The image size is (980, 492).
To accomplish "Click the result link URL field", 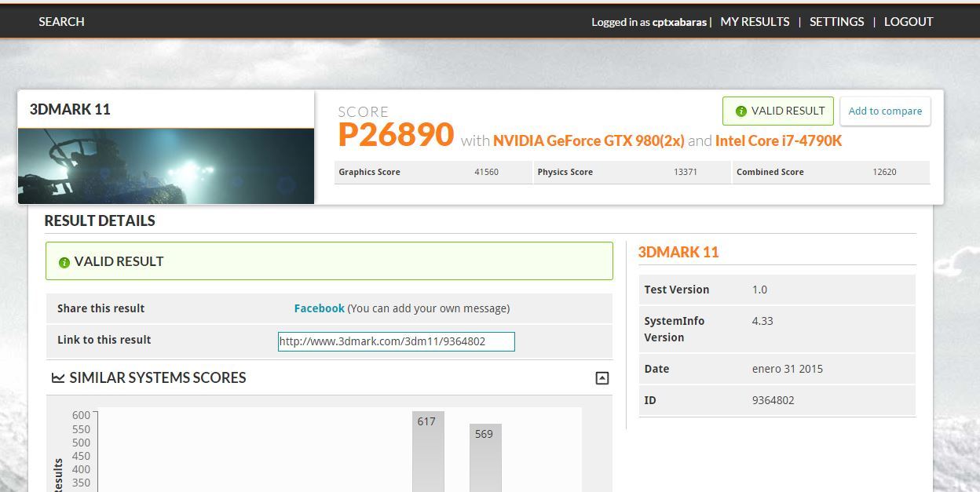I will pos(396,341).
